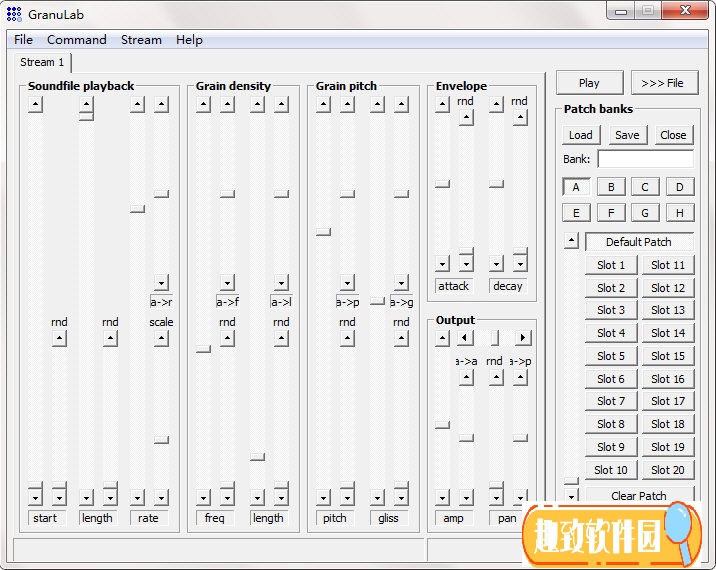Click up arrow of scale slider
The image size is (716, 570).
coord(161,339)
